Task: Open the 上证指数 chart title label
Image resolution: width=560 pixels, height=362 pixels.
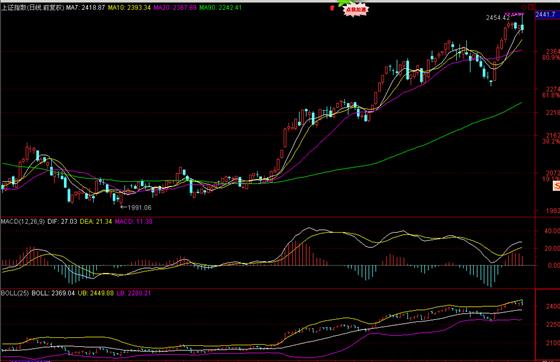Action: [x=32, y=7]
